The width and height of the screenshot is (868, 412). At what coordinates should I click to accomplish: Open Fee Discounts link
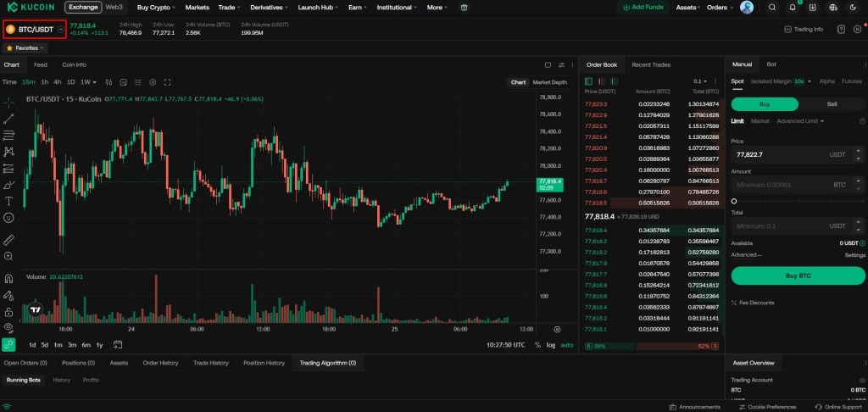pos(753,303)
